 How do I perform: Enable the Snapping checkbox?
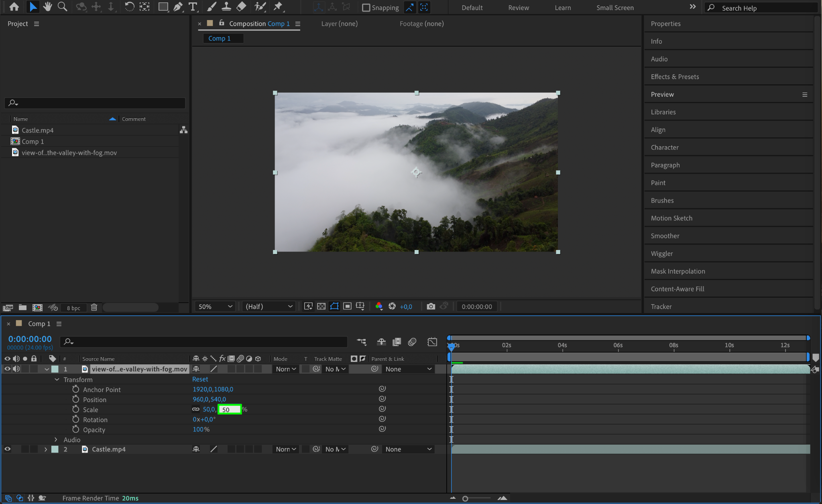click(366, 8)
